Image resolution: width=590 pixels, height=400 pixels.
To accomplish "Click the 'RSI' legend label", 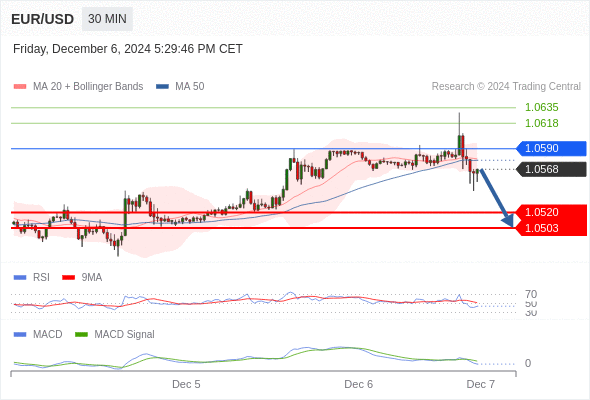I will point(41,278).
